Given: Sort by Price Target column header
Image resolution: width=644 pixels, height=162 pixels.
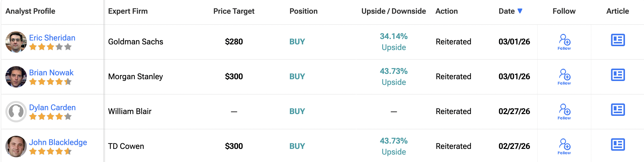Looking at the screenshot, I should 234,11.
